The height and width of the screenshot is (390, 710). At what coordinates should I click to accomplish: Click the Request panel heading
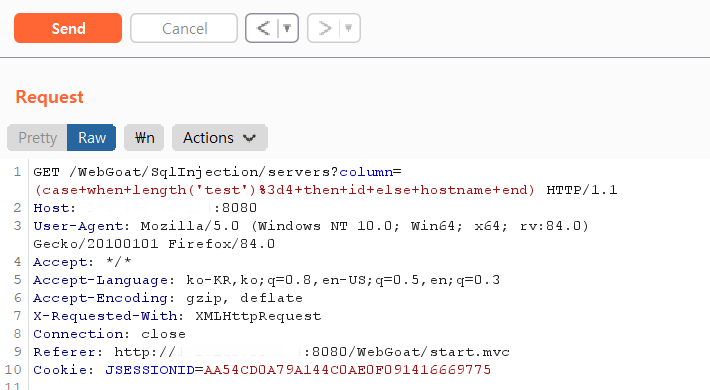pos(49,97)
